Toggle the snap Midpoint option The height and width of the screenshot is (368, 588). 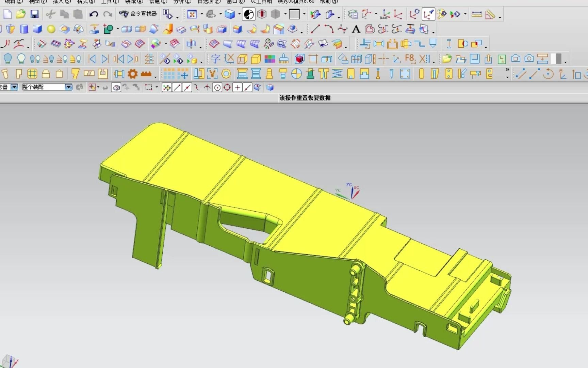pyautogui.click(x=187, y=88)
